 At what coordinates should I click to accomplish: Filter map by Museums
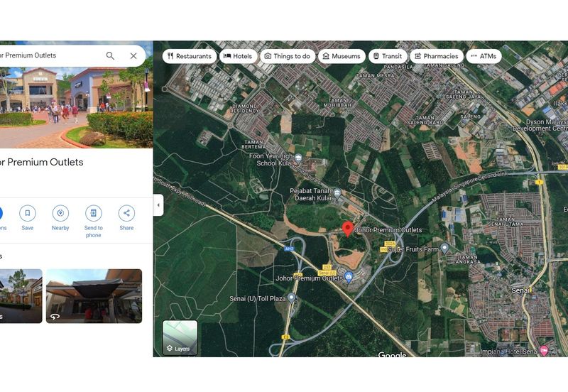(x=342, y=56)
